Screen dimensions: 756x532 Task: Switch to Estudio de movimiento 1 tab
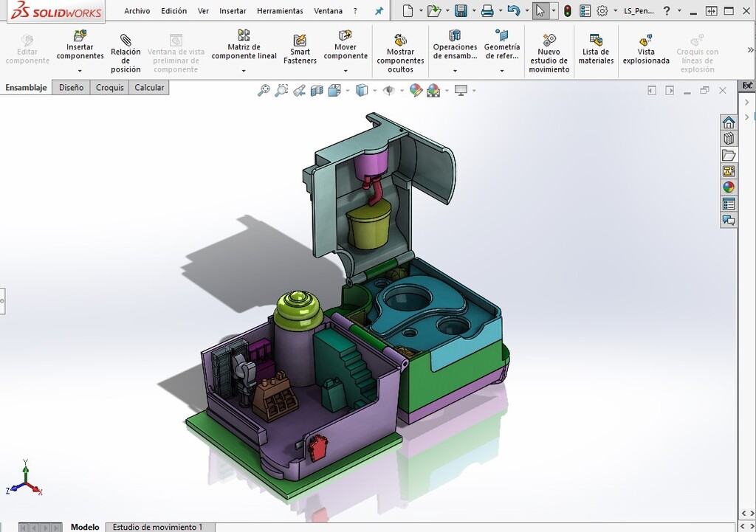[157, 527]
